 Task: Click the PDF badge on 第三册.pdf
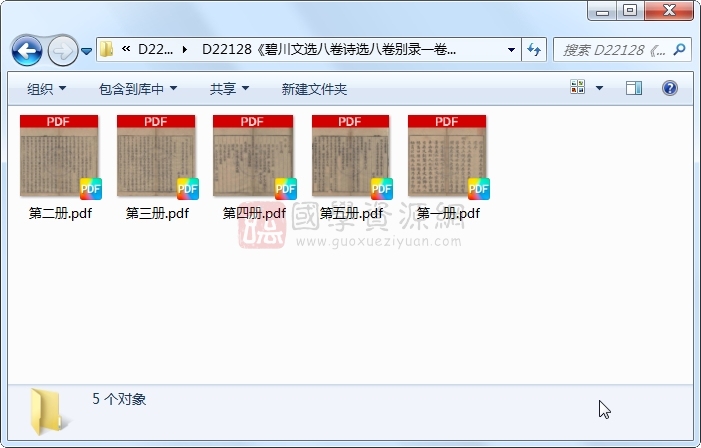(188, 189)
